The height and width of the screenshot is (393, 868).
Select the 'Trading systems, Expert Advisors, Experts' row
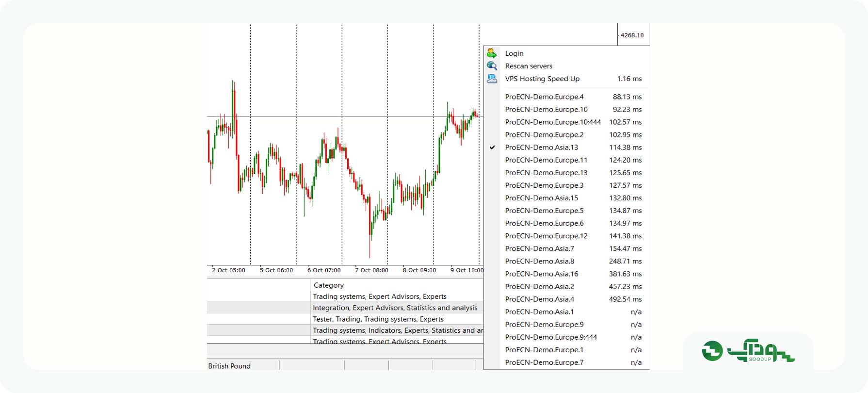(380, 296)
